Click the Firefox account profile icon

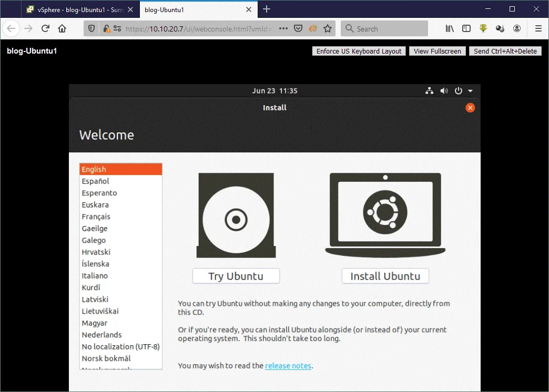[517, 29]
